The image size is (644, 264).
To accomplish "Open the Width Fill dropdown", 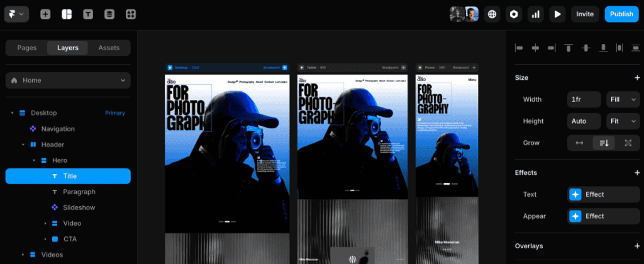I will click(623, 99).
